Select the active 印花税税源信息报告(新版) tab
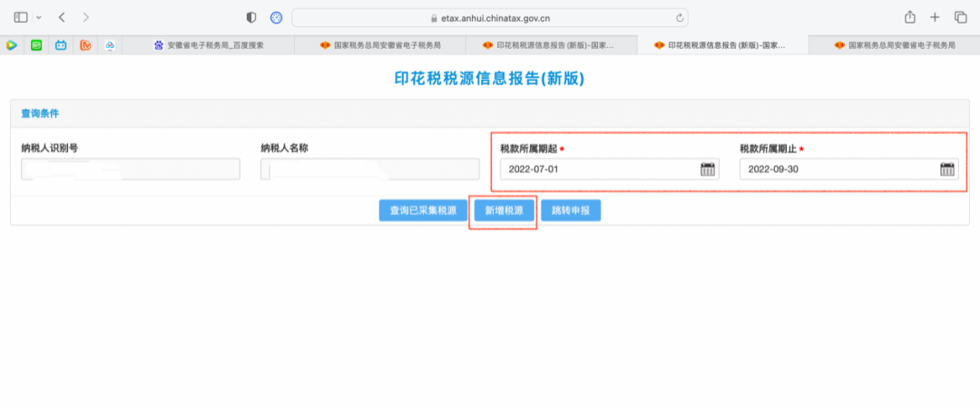 coord(722,45)
